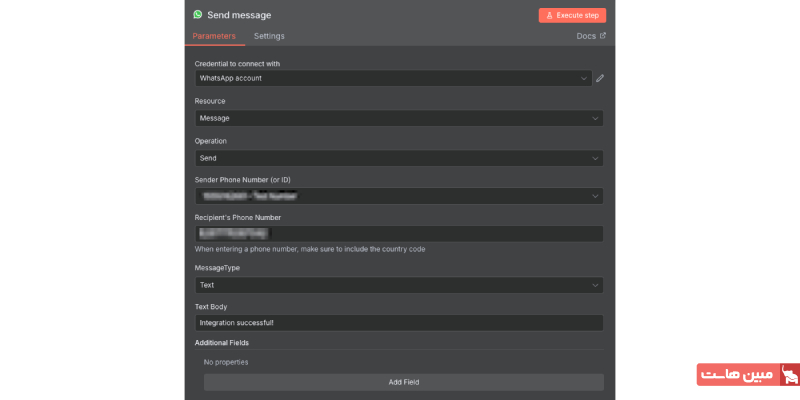The image size is (800, 400).
Task: Click the Additional Fields section header
Action: (222, 343)
